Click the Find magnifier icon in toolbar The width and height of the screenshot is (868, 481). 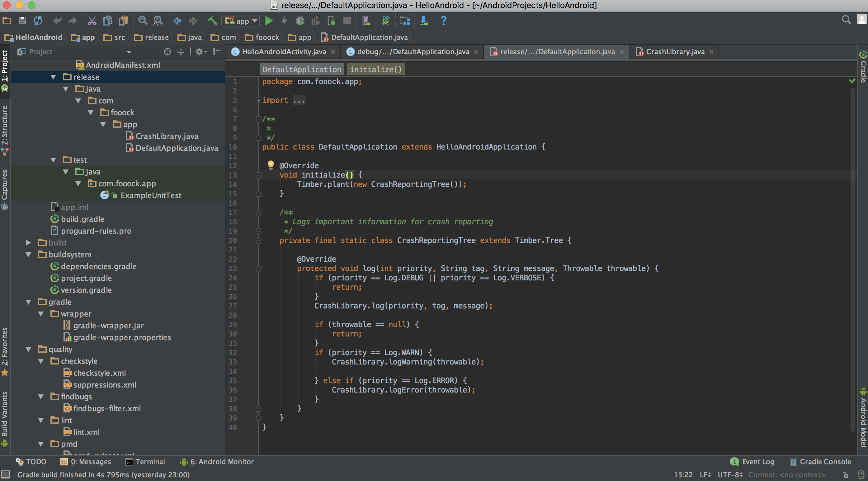point(143,21)
